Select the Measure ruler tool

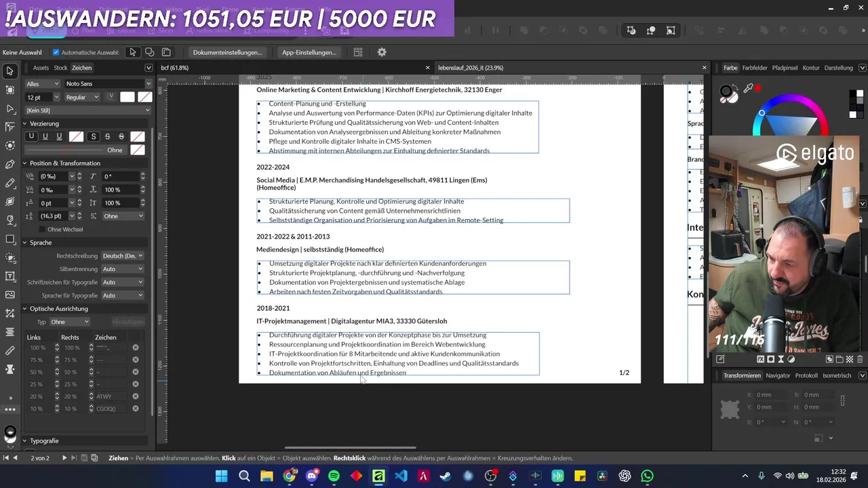(x=9, y=350)
